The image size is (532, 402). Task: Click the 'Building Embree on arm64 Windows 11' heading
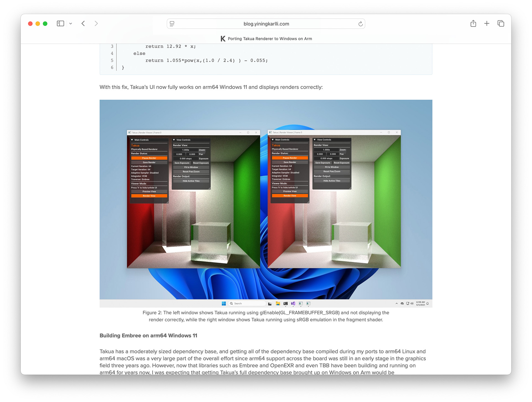tap(149, 336)
